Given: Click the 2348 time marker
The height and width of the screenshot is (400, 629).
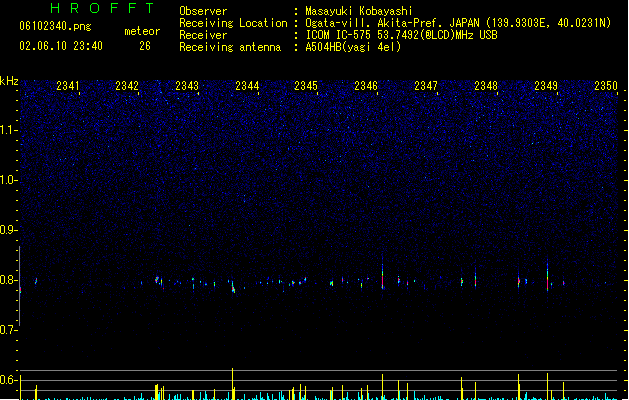Looking at the screenshot, I should [x=486, y=86].
